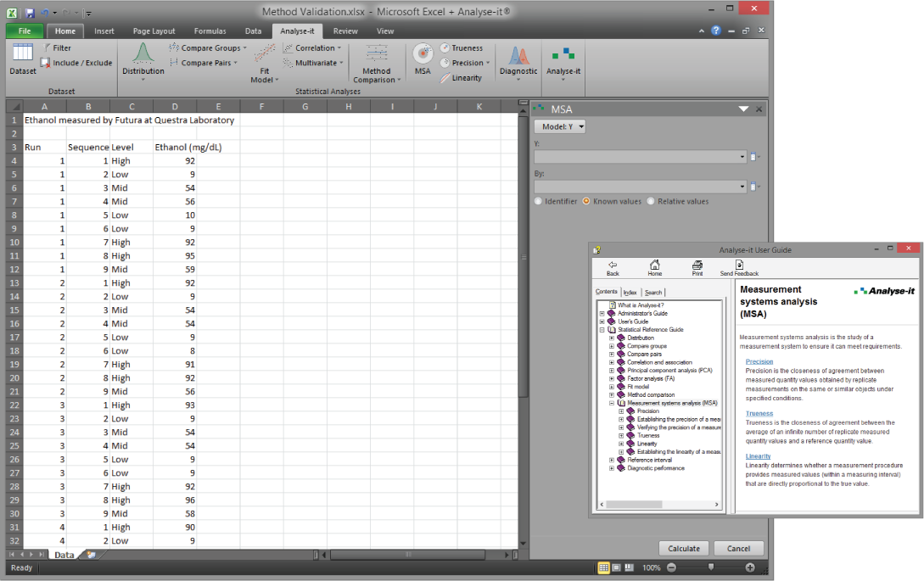924x581 pixels.
Task: Click the MSA ribbon icon
Action: pyautogui.click(x=423, y=53)
